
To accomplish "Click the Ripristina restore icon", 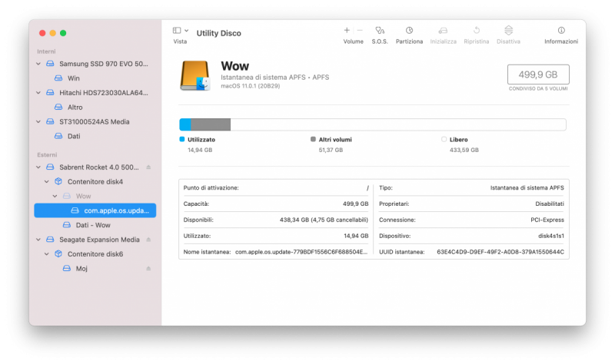I will 477,30.
